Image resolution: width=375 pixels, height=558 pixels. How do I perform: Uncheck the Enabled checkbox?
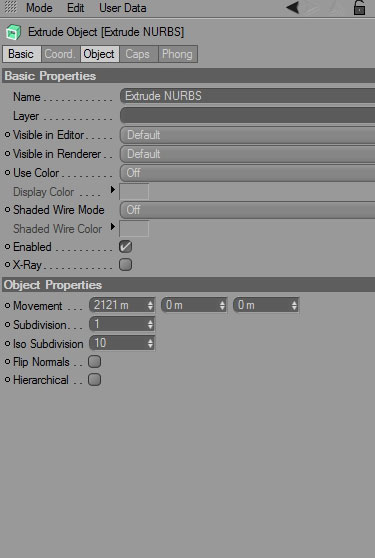click(x=126, y=247)
